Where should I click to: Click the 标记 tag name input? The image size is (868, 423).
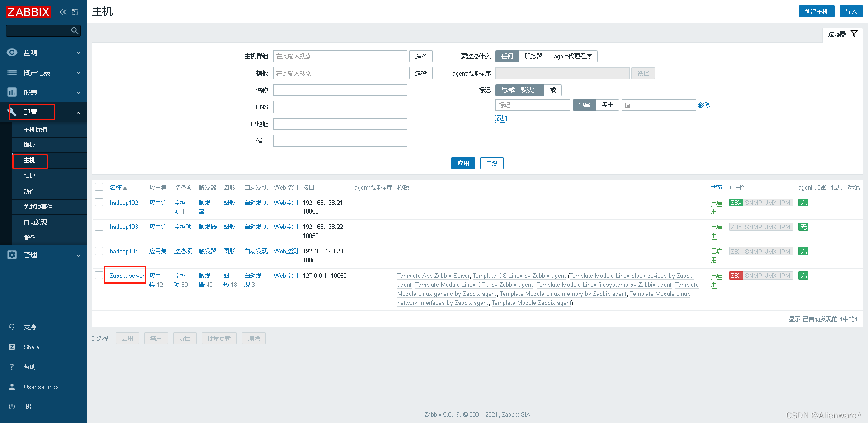(533, 105)
